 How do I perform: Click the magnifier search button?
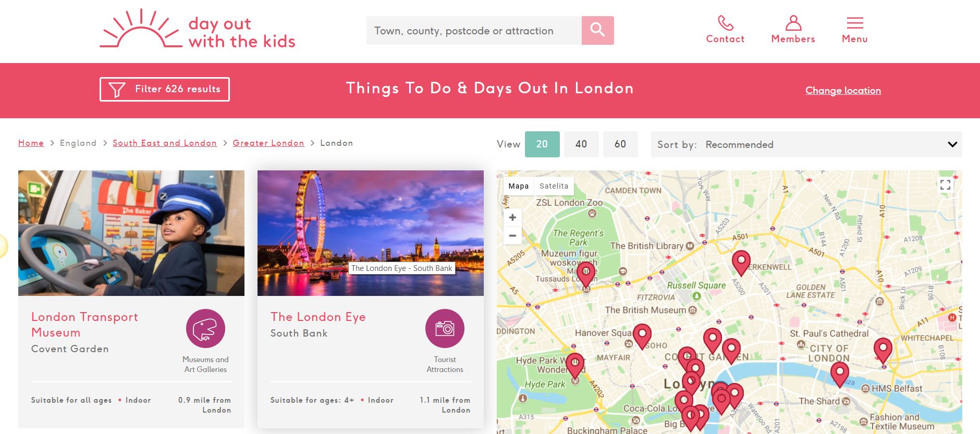[x=597, y=30]
